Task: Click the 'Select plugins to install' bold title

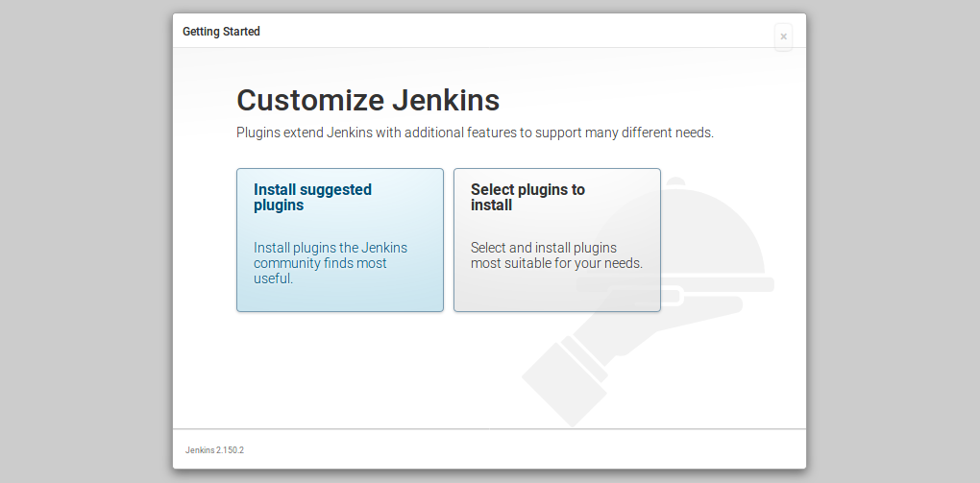Action: pyautogui.click(x=527, y=198)
